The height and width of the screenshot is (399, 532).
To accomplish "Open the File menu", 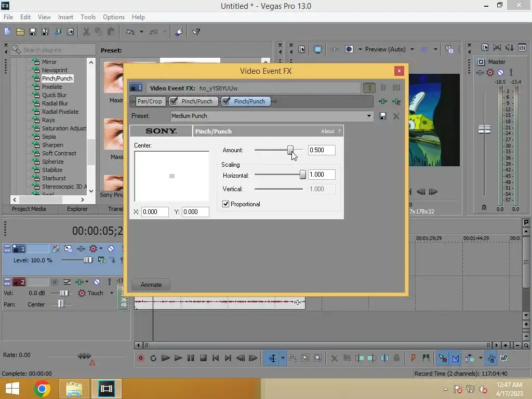I will click(x=8, y=17).
